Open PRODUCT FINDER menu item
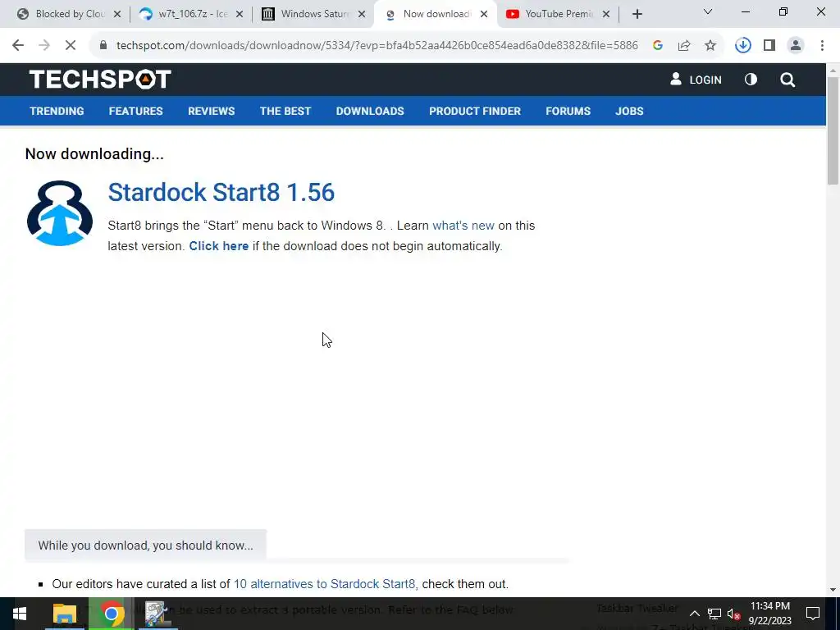 click(475, 111)
